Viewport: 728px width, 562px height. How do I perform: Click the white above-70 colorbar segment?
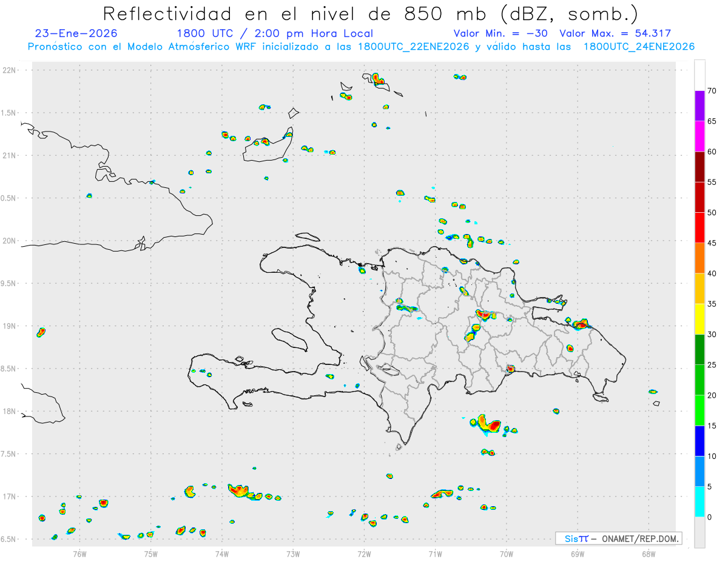pyautogui.click(x=699, y=75)
